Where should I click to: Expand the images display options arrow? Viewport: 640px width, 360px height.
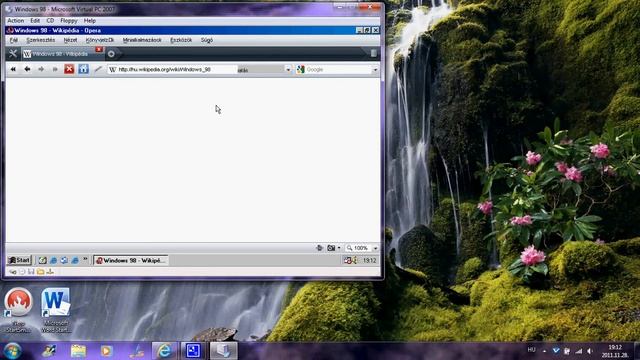[x=339, y=248]
